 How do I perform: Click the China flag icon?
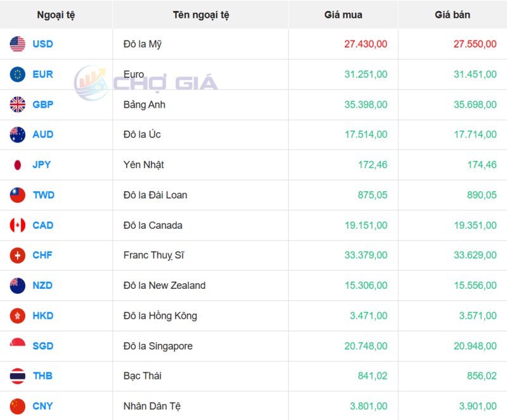tap(16, 406)
